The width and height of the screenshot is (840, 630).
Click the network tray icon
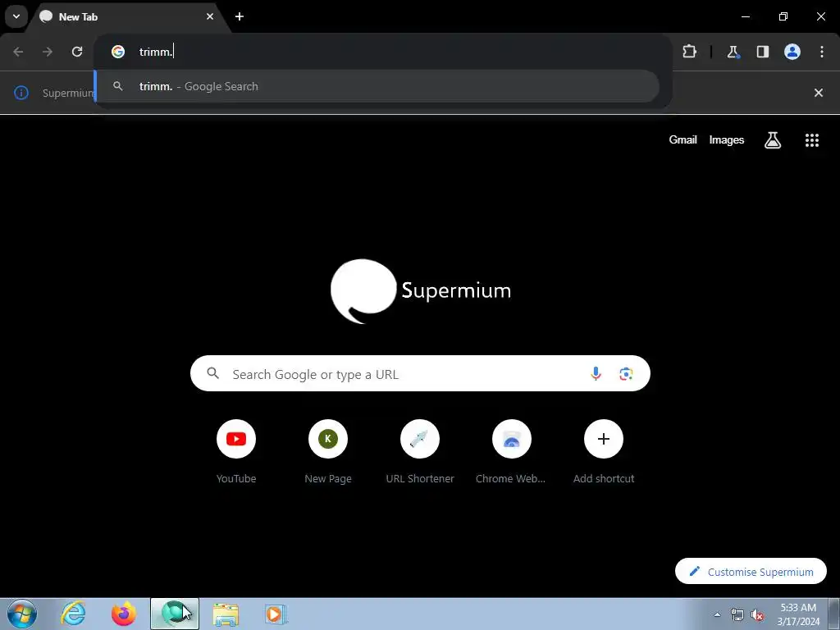[737, 615]
